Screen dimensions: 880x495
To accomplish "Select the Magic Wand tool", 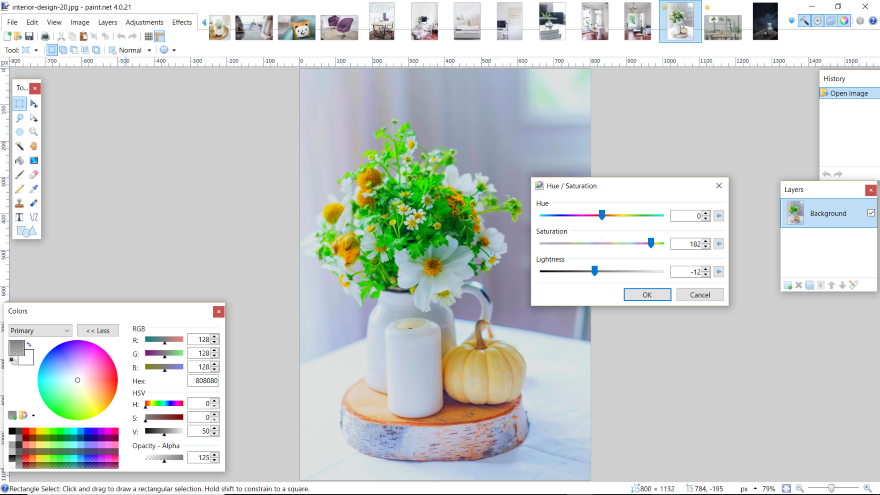I will click(19, 146).
